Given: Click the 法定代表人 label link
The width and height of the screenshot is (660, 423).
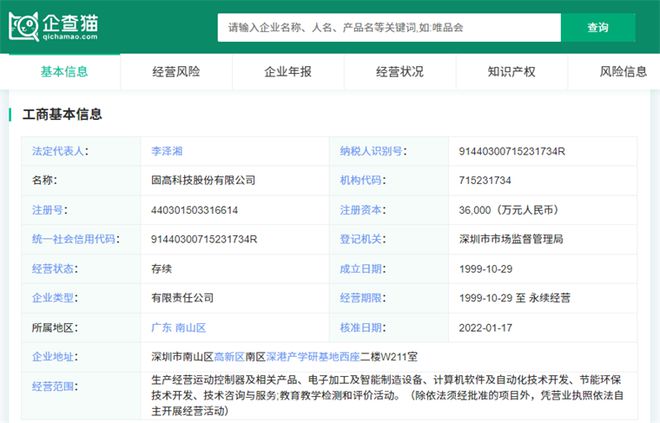Looking at the screenshot, I should click(58, 151).
